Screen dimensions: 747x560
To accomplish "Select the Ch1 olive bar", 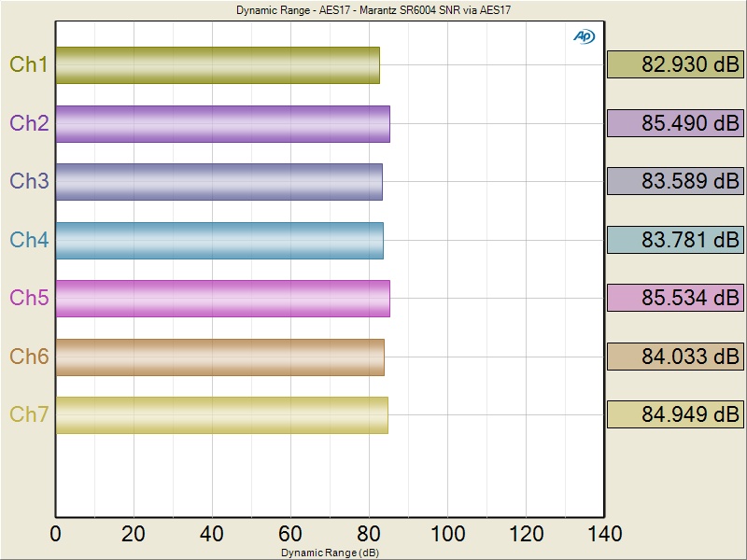I will tap(218, 65).
